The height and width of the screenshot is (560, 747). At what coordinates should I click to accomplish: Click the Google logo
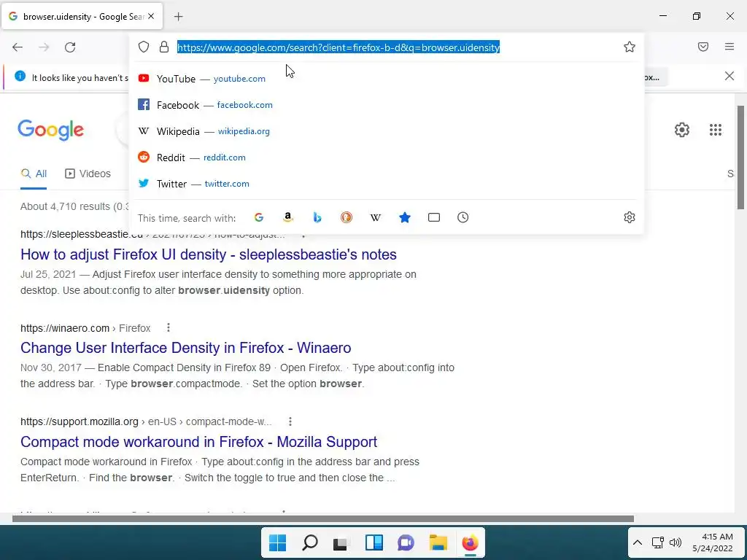click(51, 130)
